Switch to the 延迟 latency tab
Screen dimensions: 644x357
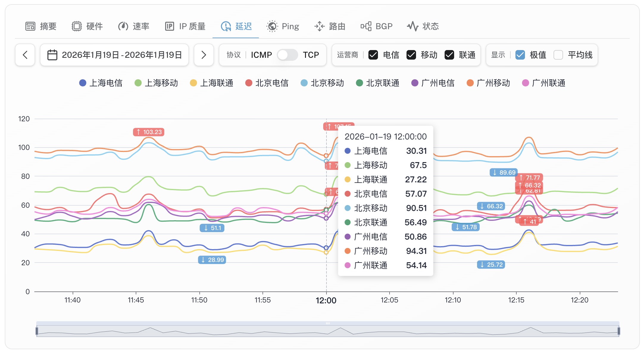click(x=236, y=26)
